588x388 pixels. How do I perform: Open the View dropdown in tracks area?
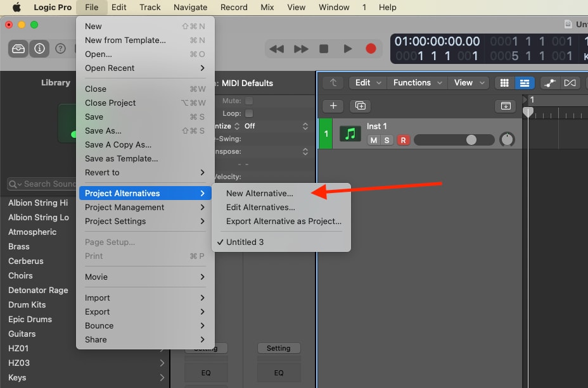469,83
